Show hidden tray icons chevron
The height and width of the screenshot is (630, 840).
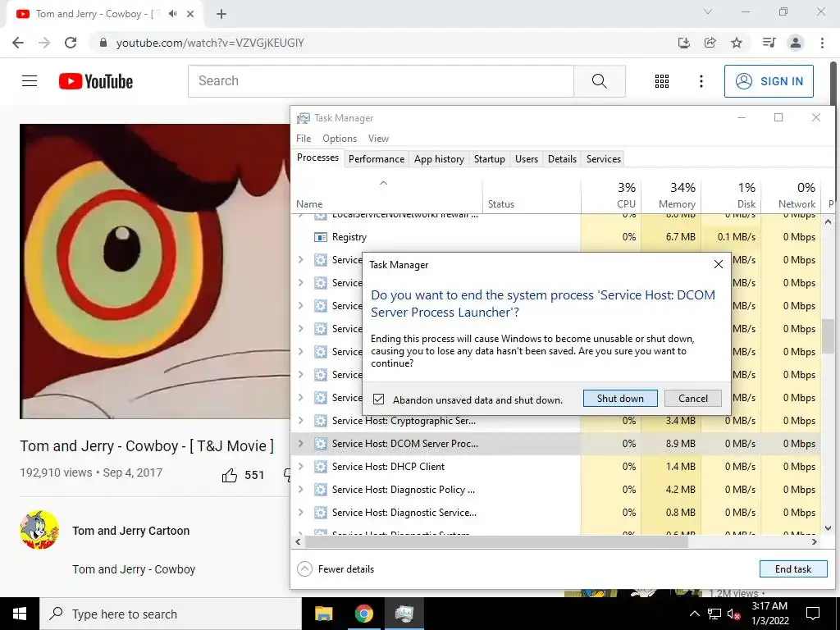694,614
